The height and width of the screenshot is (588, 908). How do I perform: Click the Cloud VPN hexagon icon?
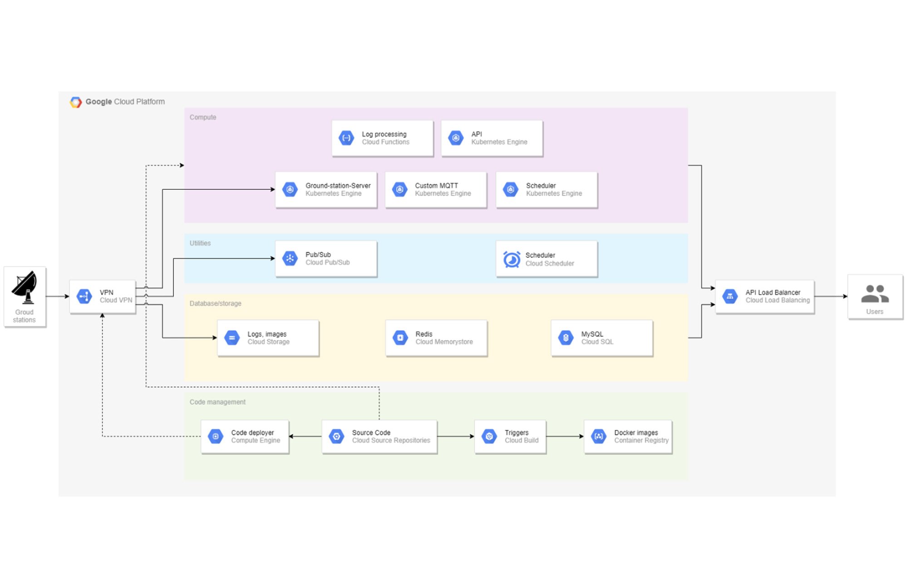point(84,296)
